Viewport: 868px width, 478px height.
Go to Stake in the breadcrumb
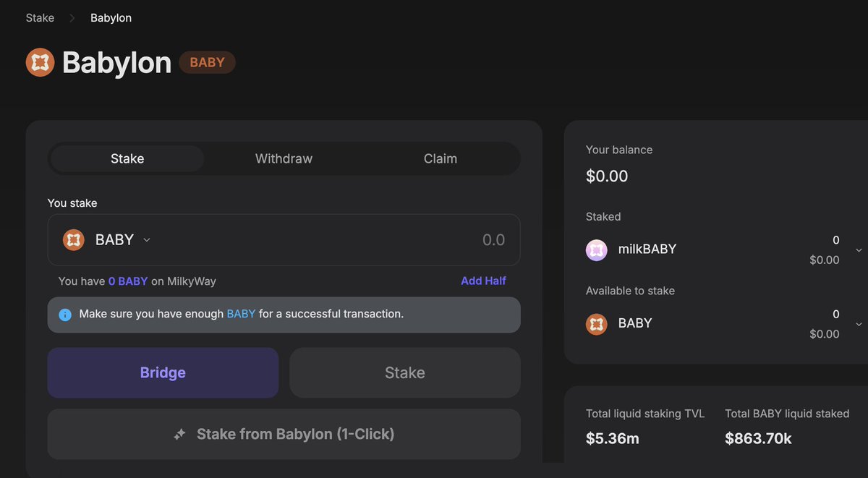tap(40, 18)
